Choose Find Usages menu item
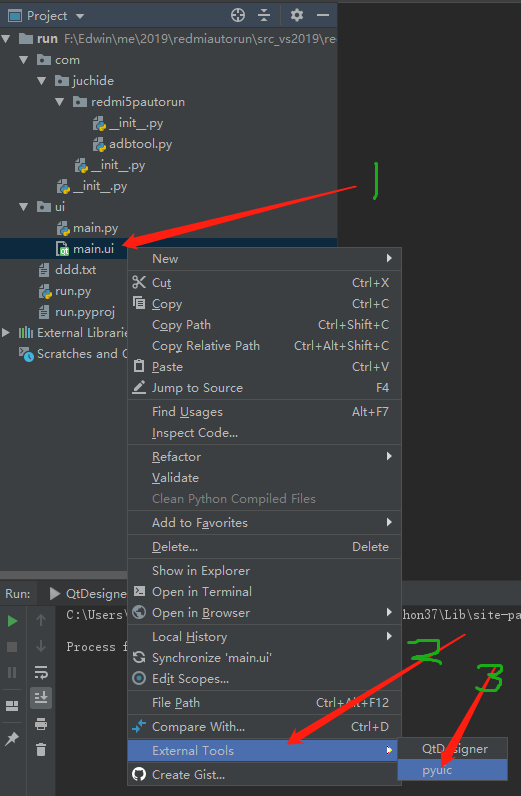521x796 pixels. [264, 412]
